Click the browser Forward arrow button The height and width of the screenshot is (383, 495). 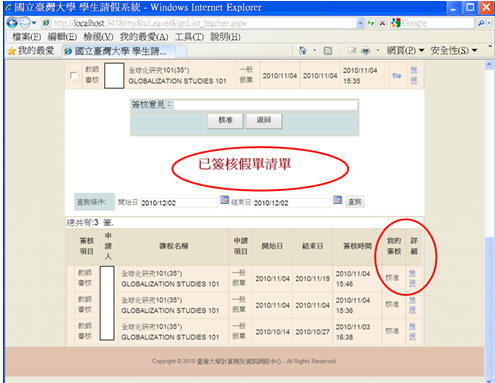click(25, 23)
